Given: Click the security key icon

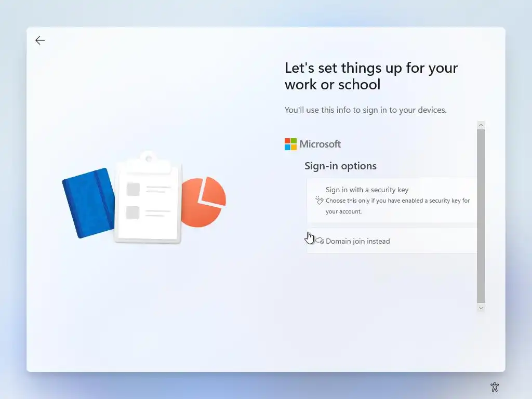Looking at the screenshot, I should (319, 201).
